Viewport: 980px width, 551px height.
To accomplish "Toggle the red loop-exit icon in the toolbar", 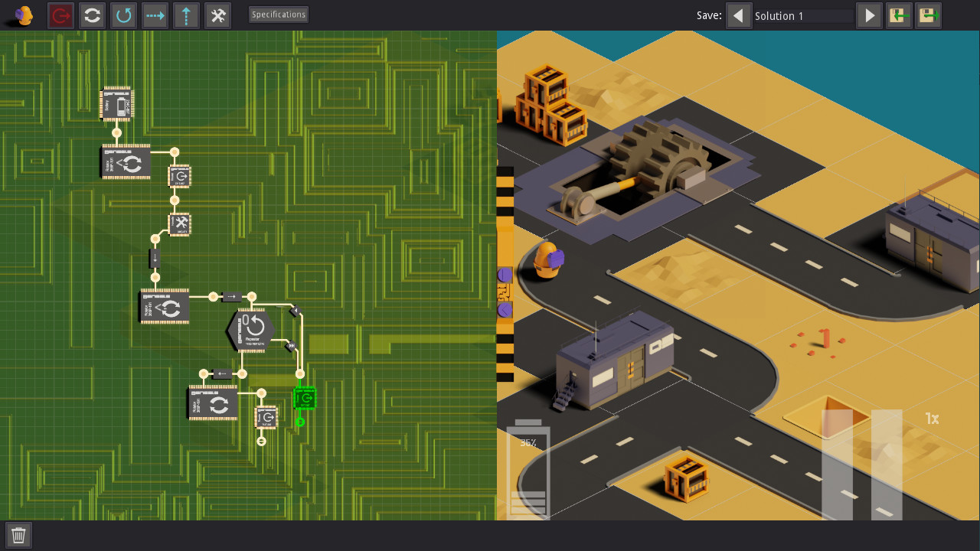I will click(x=60, y=15).
